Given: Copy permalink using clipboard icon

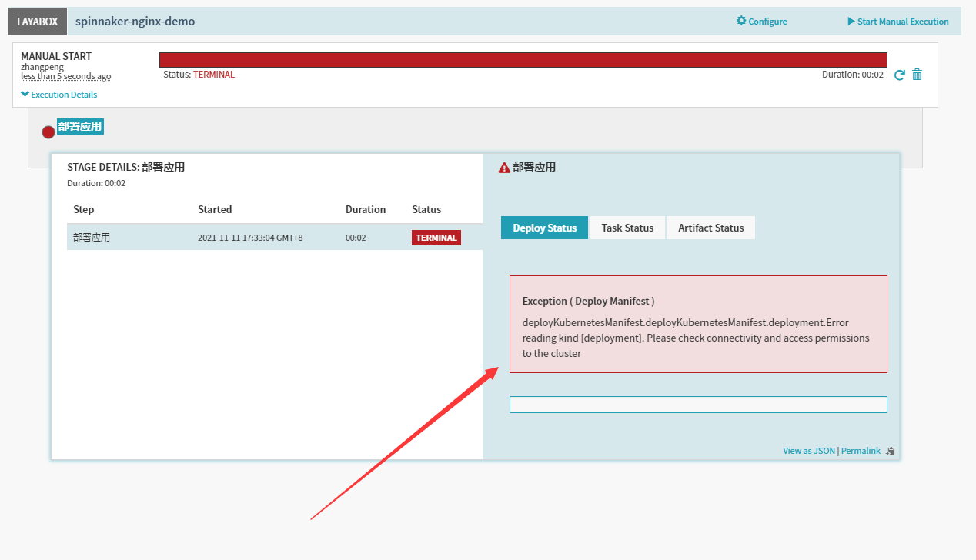Looking at the screenshot, I should pos(890,451).
